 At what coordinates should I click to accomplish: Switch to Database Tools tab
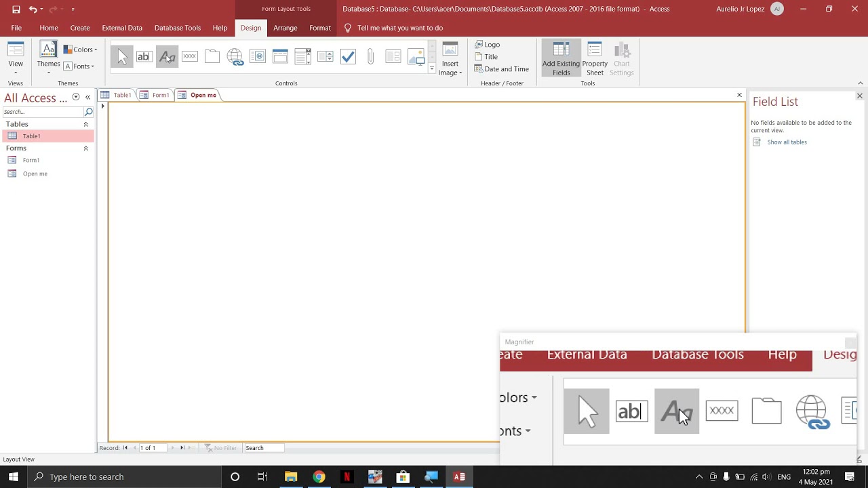click(x=178, y=28)
